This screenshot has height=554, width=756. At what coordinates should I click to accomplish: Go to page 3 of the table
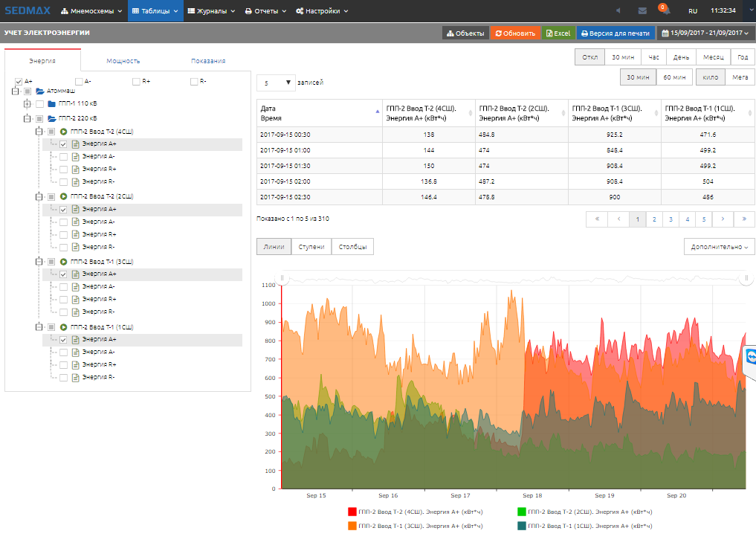[x=670, y=219]
